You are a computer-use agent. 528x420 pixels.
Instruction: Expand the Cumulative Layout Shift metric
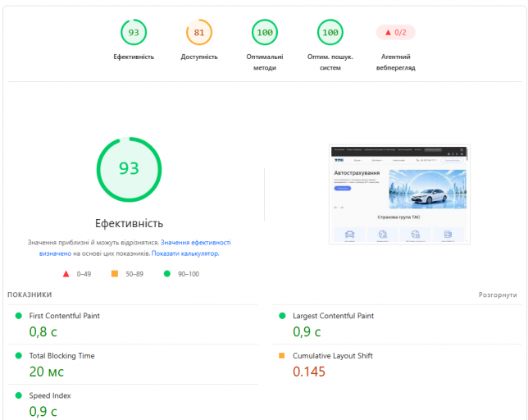pyautogui.click(x=397, y=364)
